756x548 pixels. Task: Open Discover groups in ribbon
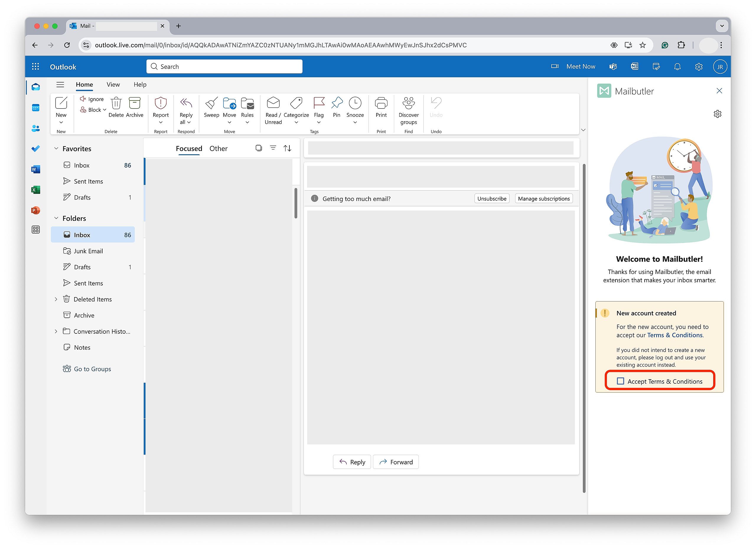[x=409, y=111]
